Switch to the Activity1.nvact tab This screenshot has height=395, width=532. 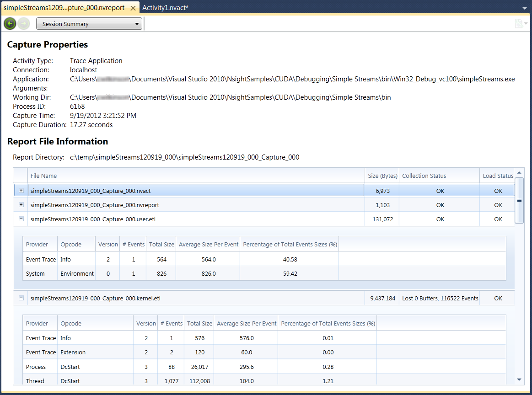[x=165, y=8]
